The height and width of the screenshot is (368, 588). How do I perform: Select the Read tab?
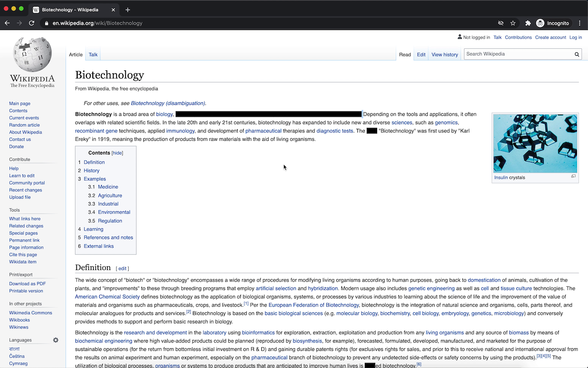[405, 54]
